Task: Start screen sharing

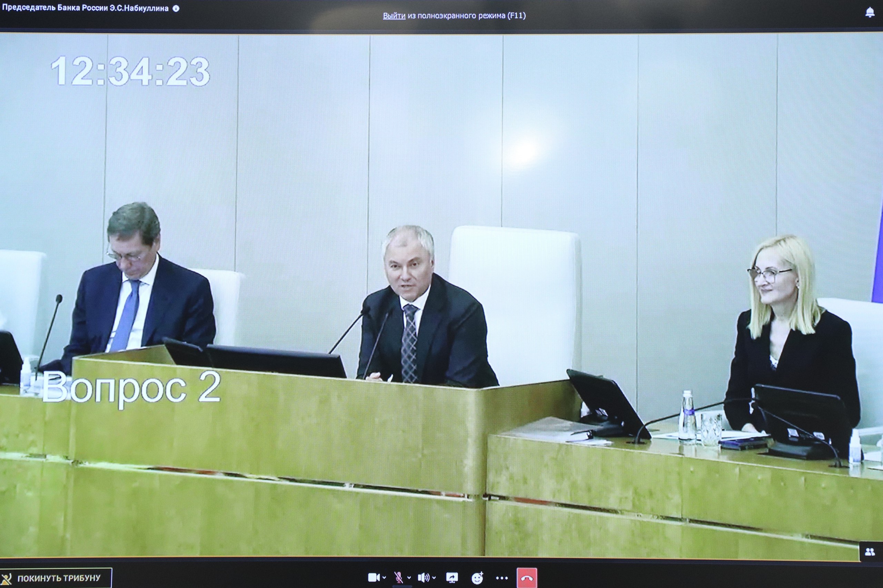Action: pos(452,578)
